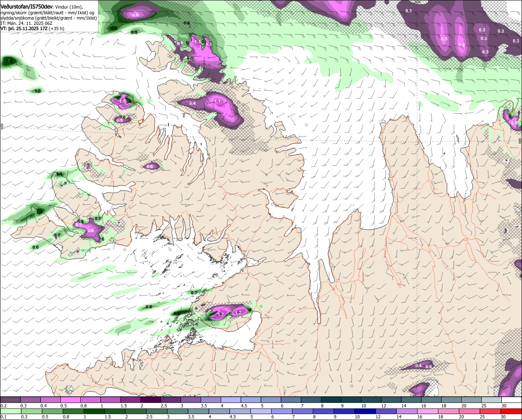Select the pale grey swatch above the upper '25' label
Screen dimensions: 522x420
click(491, 400)
